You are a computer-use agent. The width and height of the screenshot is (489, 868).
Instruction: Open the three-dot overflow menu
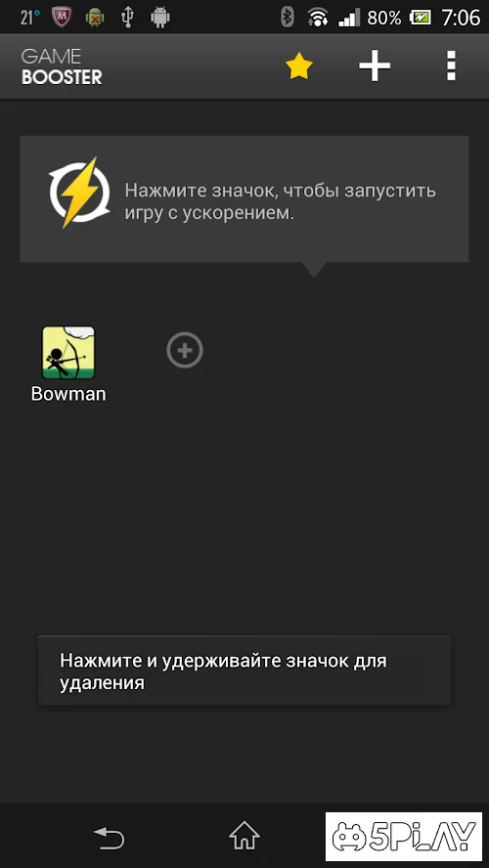(451, 66)
